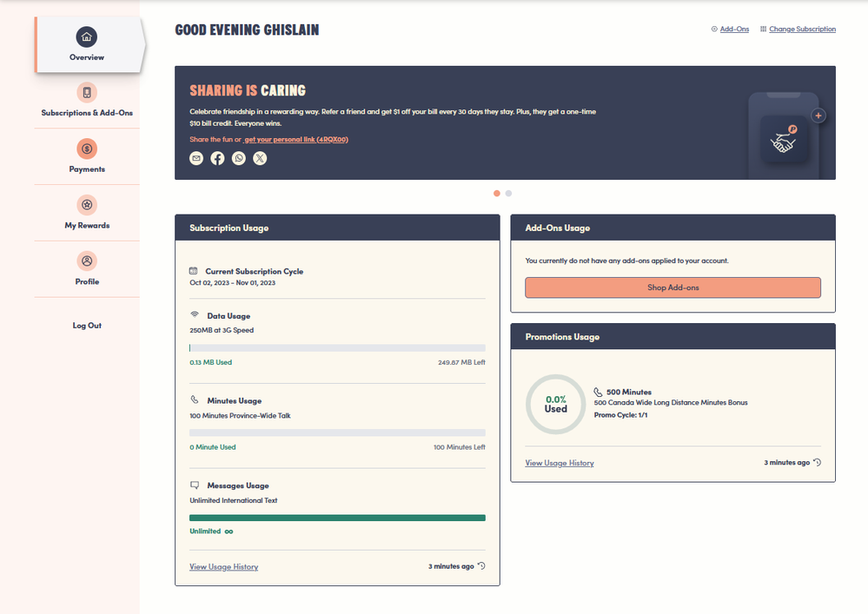Image resolution: width=868 pixels, height=614 pixels.
Task: Open the Payments dollar icon
Action: 87,149
